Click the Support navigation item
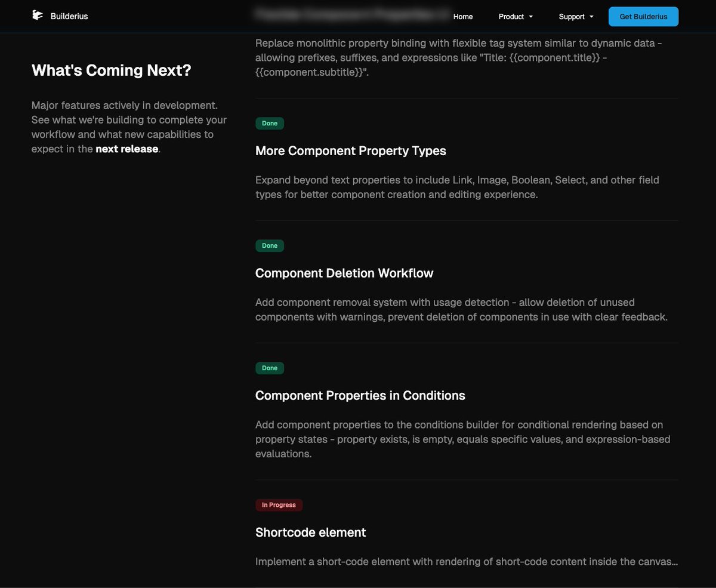Screen dimensions: 716x588 (x=572, y=17)
